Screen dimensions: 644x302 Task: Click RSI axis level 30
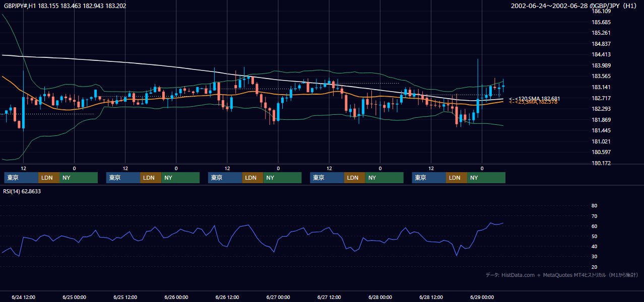coord(594,257)
